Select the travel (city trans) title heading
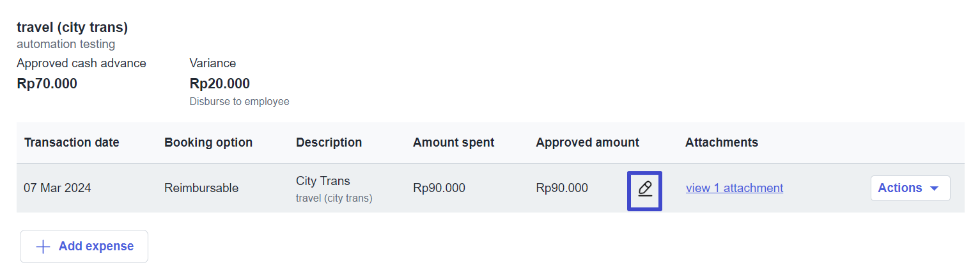The height and width of the screenshot is (274, 980). (72, 28)
